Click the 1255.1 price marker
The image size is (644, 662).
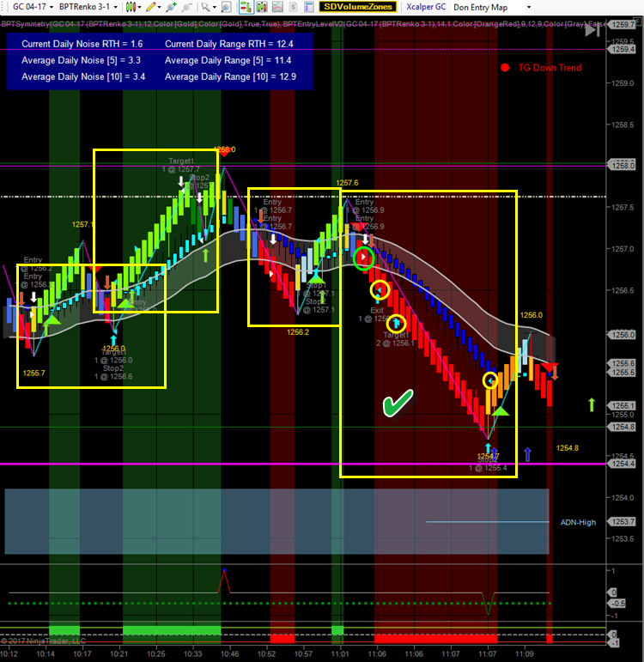[622, 406]
